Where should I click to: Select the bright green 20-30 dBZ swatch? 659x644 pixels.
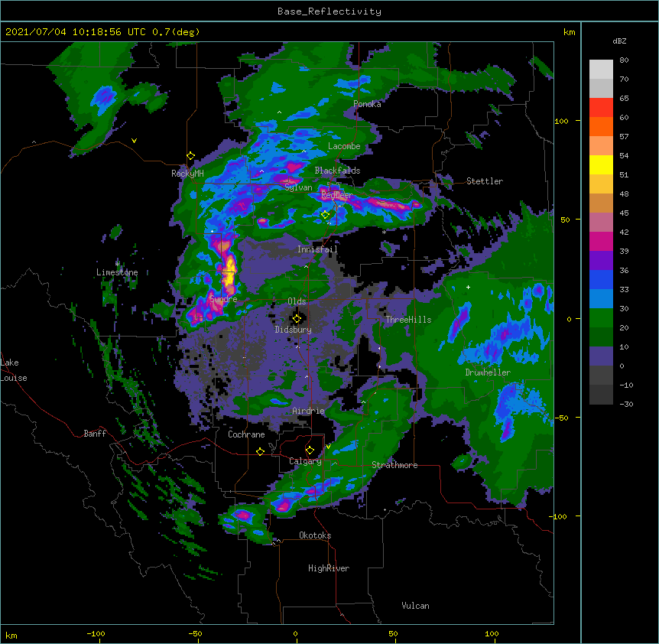601,318
